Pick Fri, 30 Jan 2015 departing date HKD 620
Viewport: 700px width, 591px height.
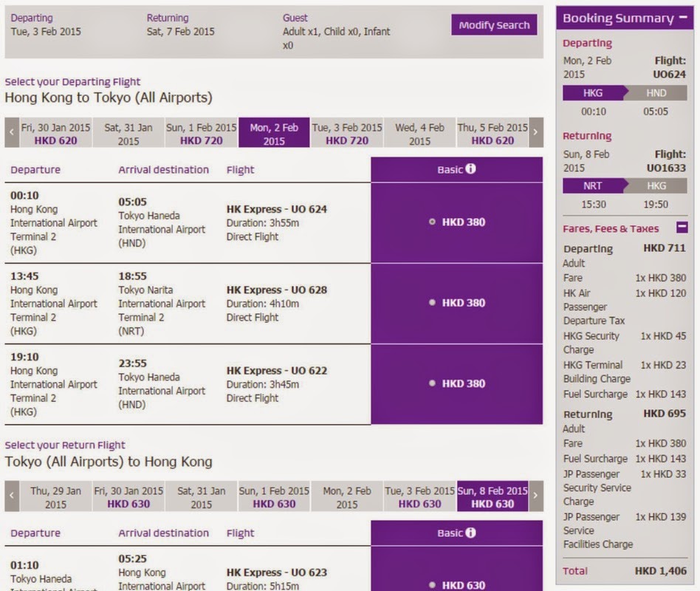pyautogui.click(x=56, y=134)
